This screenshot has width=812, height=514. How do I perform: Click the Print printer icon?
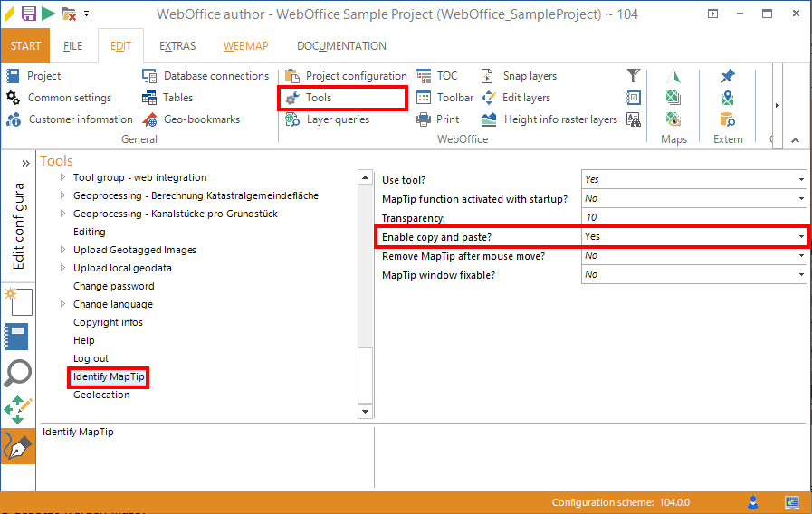[424, 119]
